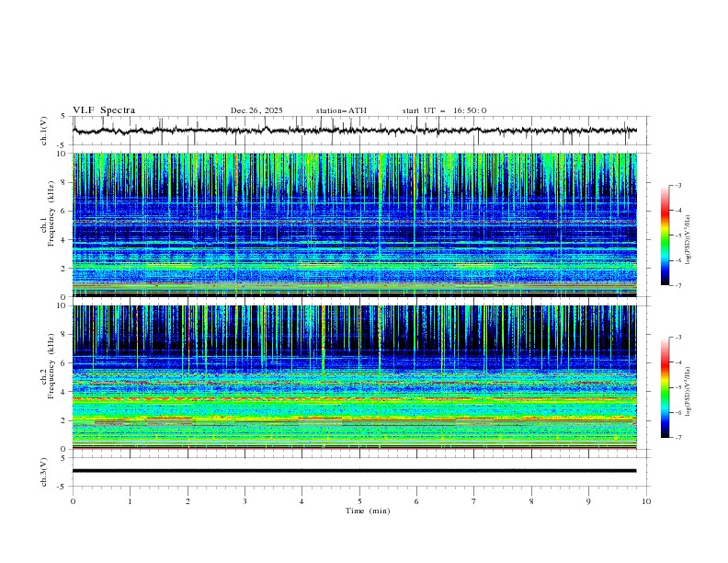This screenshot has width=728, height=563.
Task: Click the time axis tick label "10"
Action: (646, 501)
